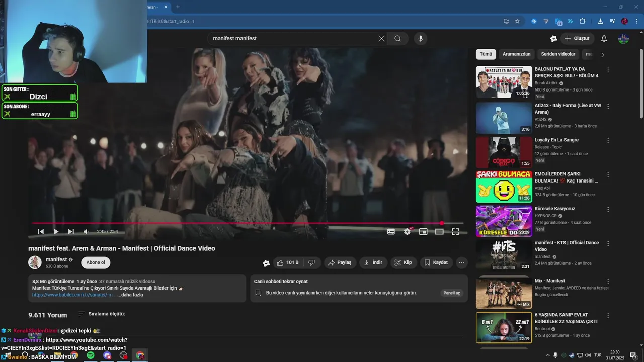Open the manifest channel avatar
644x362 pixels.
tap(35, 262)
